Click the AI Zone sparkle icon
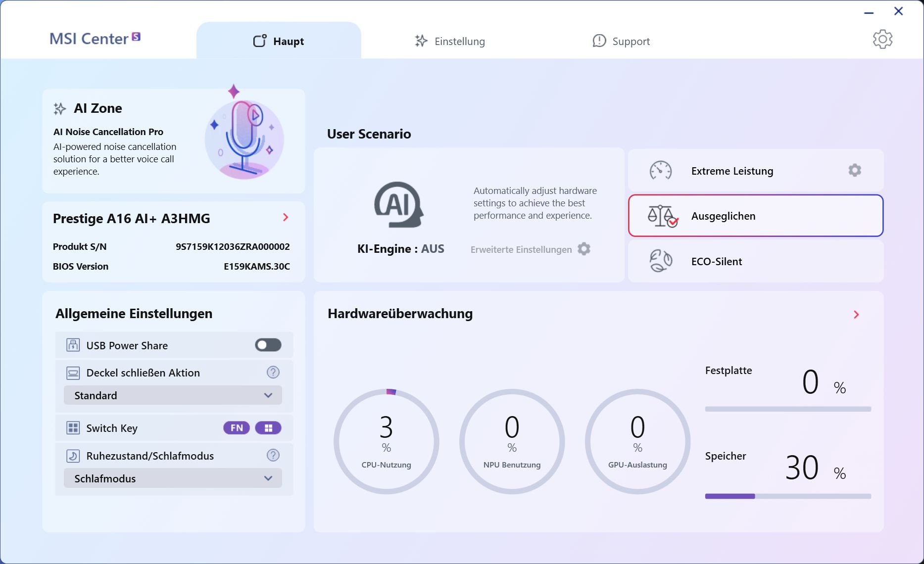Image resolution: width=924 pixels, height=564 pixels. pos(60,109)
